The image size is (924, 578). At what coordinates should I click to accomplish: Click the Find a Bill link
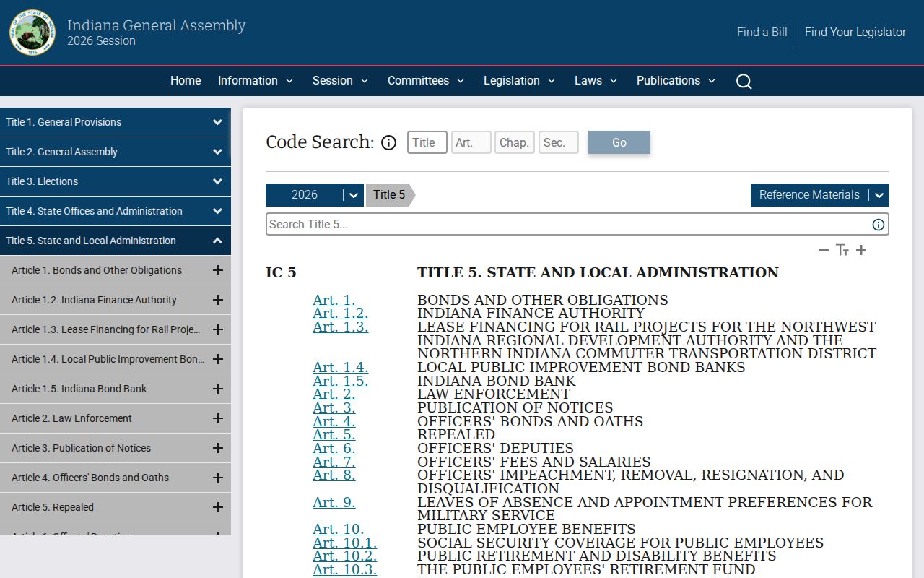click(x=762, y=33)
